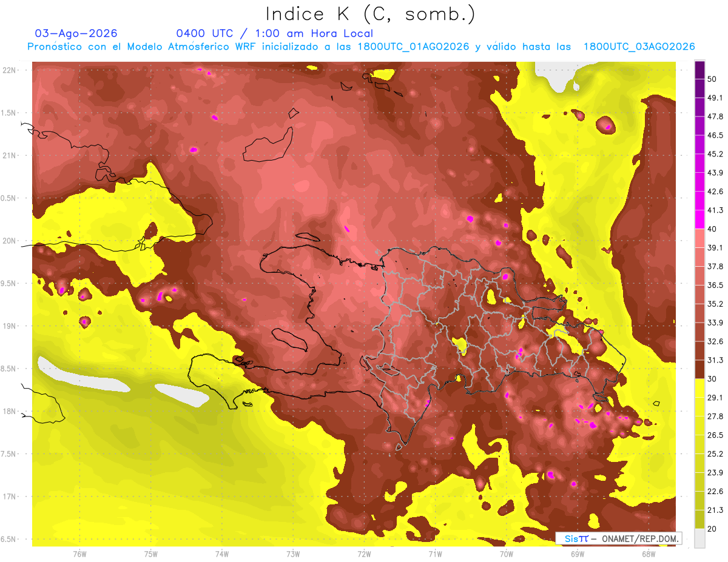The height and width of the screenshot is (562, 728).
Task: Click legend value "49.1"
Action: [715, 98]
